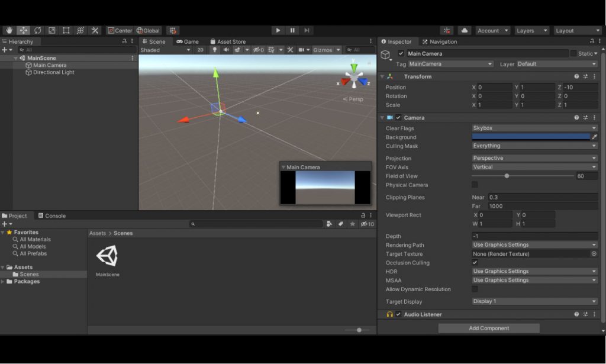Open the camera Background color swatch

tap(533, 137)
